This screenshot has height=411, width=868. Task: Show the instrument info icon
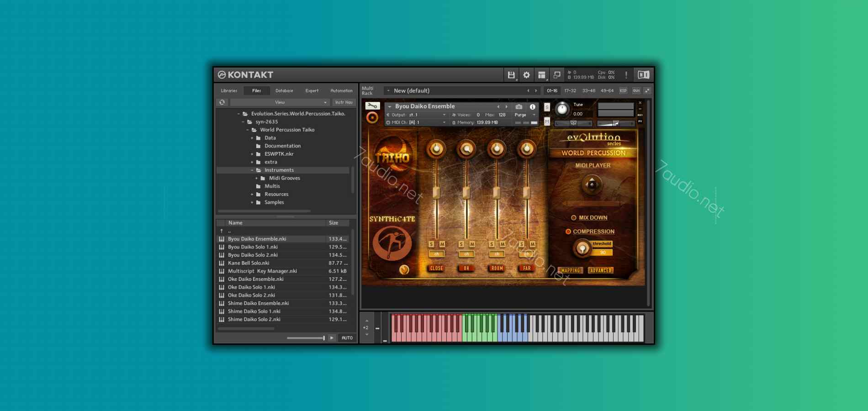[532, 106]
